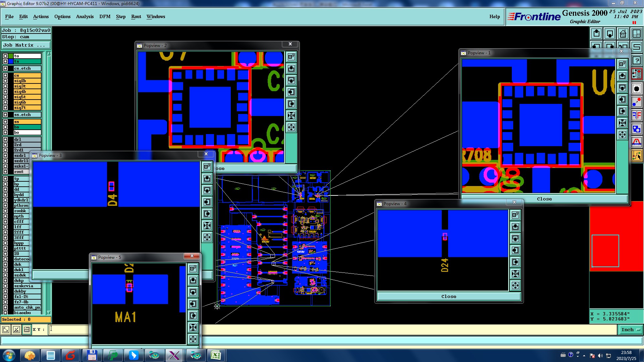Click Close button in Popview 1
Image resolution: width=644 pixels, height=362 pixels.
coord(544,199)
